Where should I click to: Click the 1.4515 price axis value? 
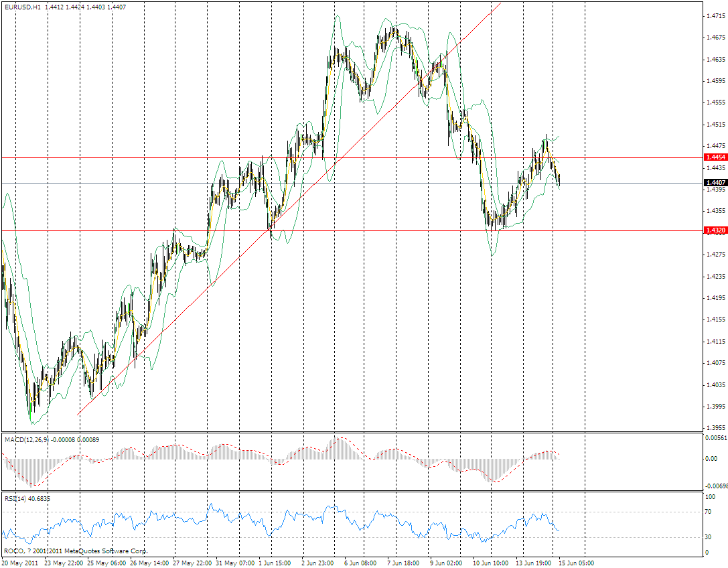pyautogui.click(x=715, y=124)
